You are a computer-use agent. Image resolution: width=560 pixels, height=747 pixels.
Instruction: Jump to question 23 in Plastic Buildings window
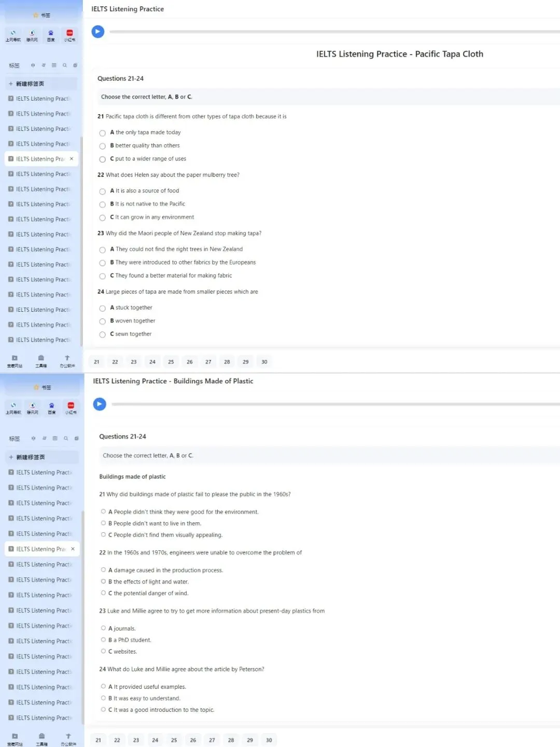pos(136,740)
